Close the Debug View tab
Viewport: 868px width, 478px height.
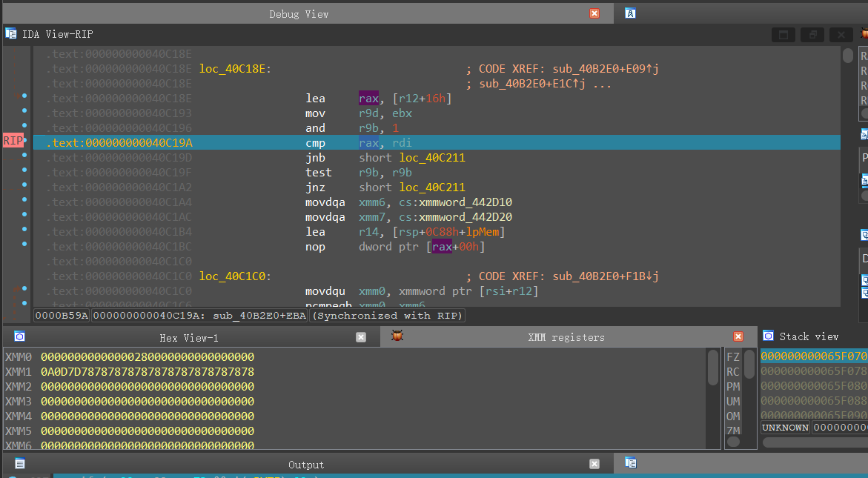tap(594, 13)
